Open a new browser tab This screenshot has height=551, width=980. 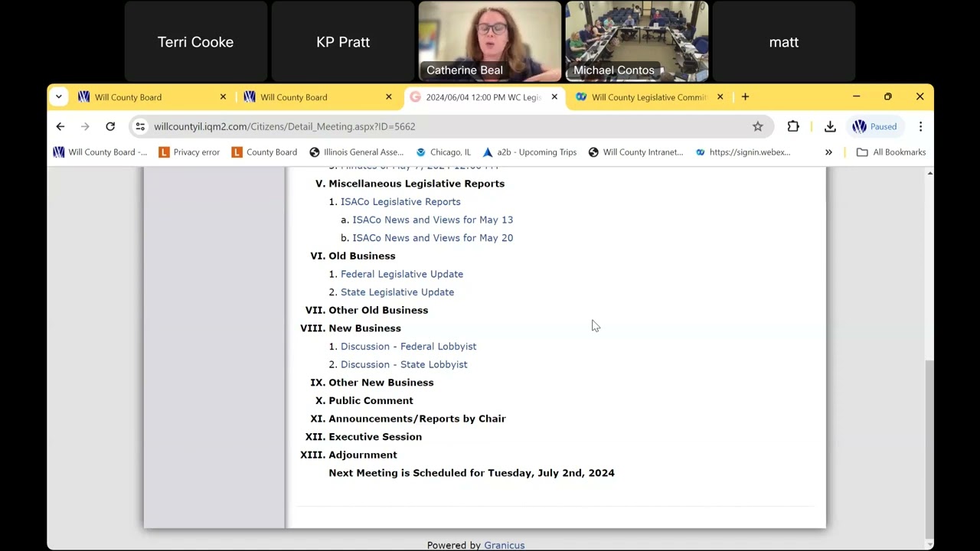pyautogui.click(x=745, y=96)
